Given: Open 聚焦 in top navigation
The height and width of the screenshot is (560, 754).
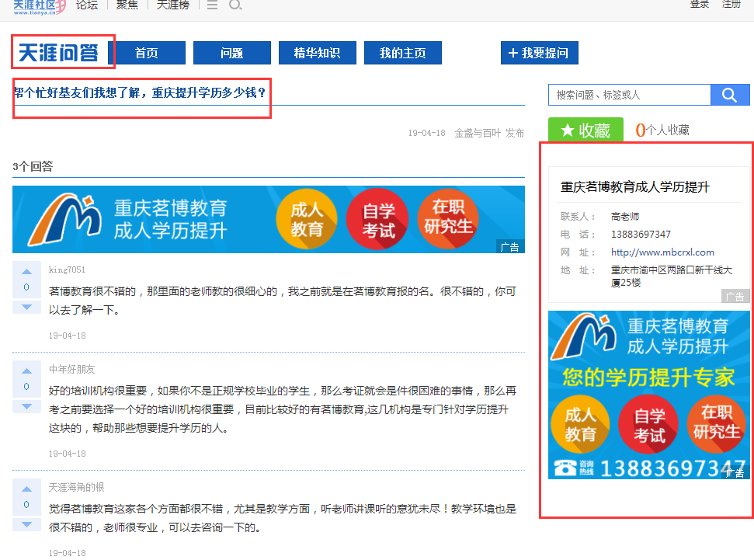Looking at the screenshot, I should (127, 5).
